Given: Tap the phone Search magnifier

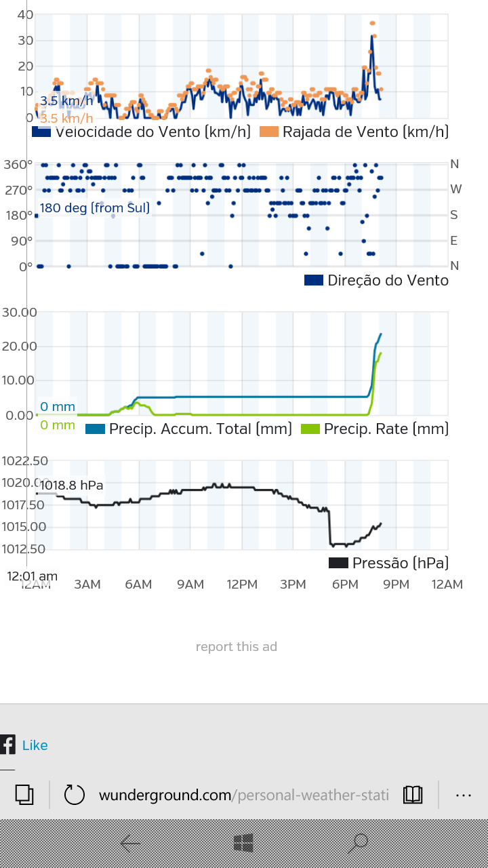Looking at the screenshot, I should click(357, 844).
